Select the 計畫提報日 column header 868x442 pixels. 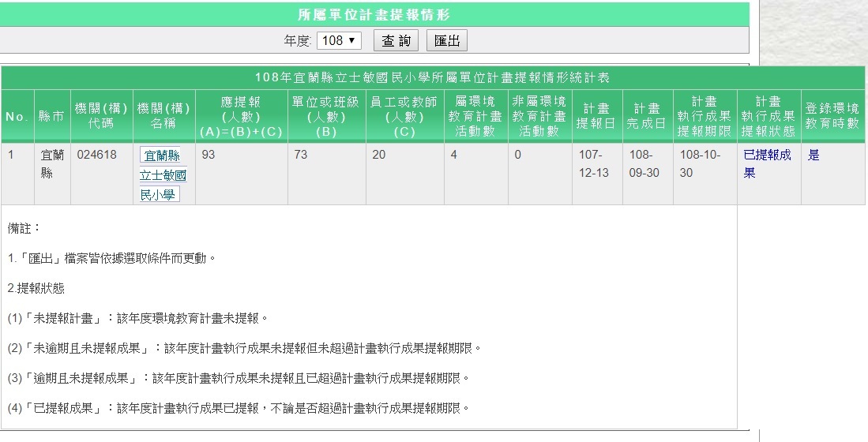point(597,116)
